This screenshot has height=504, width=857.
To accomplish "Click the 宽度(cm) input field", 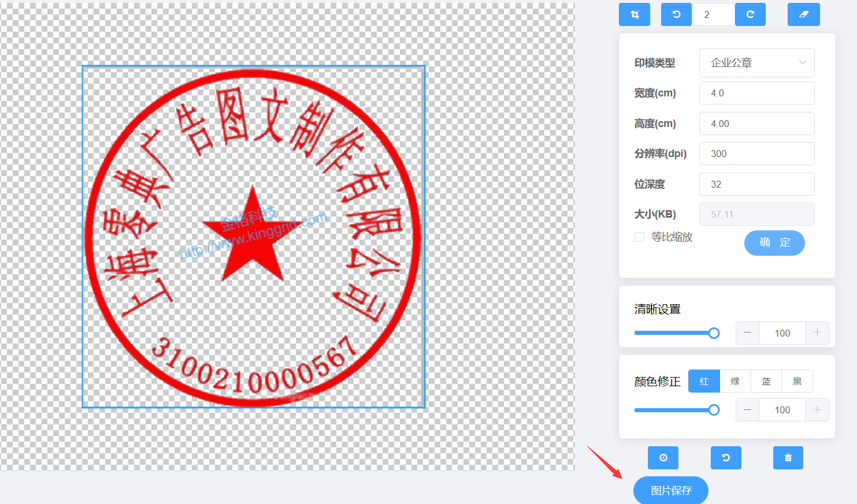I will click(x=756, y=93).
